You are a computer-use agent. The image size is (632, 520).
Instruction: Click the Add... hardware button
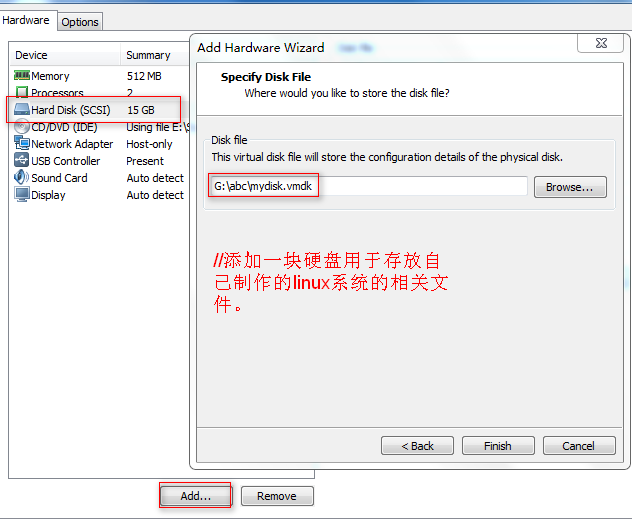pos(196,496)
